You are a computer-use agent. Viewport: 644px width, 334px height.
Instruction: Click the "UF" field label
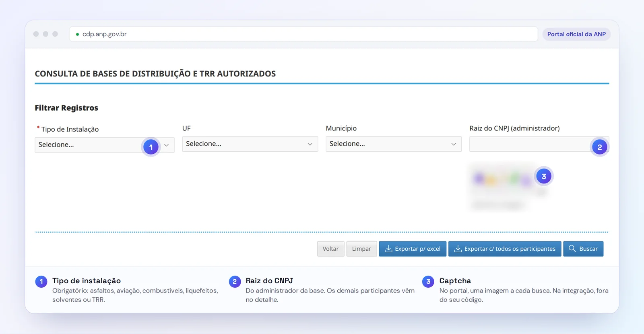tap(186, 128)
